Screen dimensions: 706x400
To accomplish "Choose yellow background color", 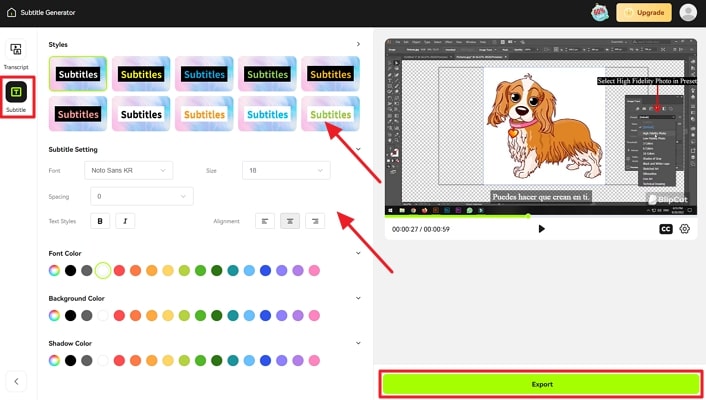I will click(x=168, y=315).
